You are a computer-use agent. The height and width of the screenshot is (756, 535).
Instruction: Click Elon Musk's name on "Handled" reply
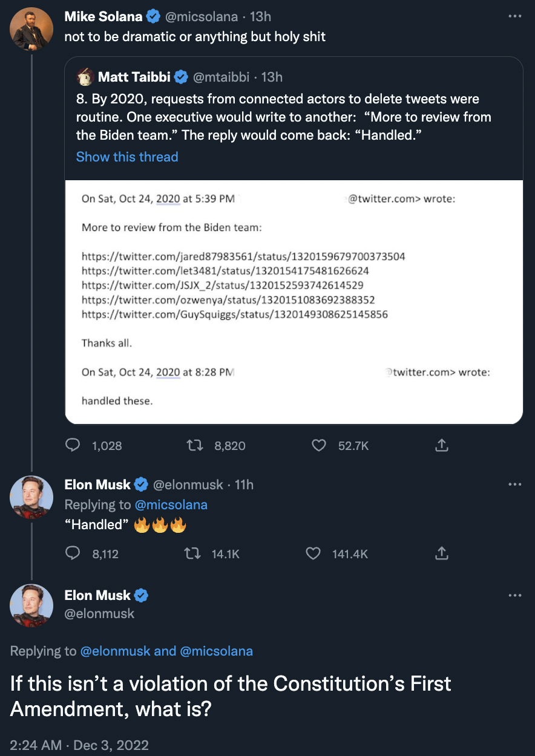pyautogui.click(x=97, y=484)
